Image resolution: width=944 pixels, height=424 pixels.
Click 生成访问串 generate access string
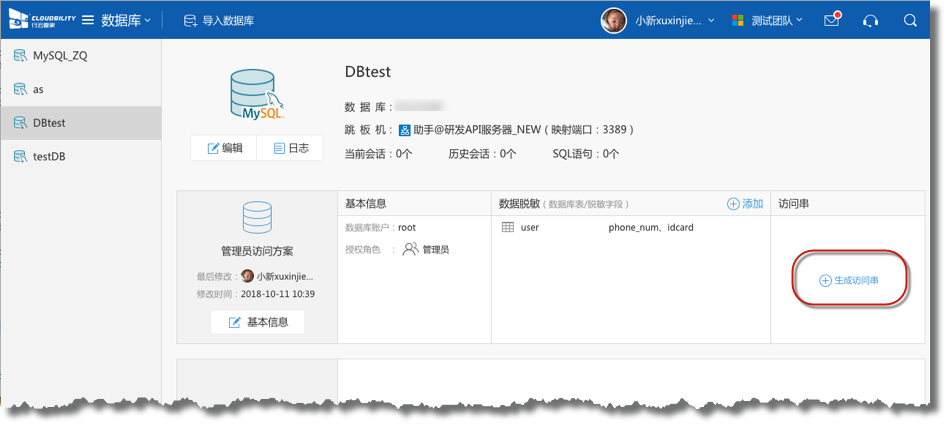pyautogui.click(x=849, y=281)
